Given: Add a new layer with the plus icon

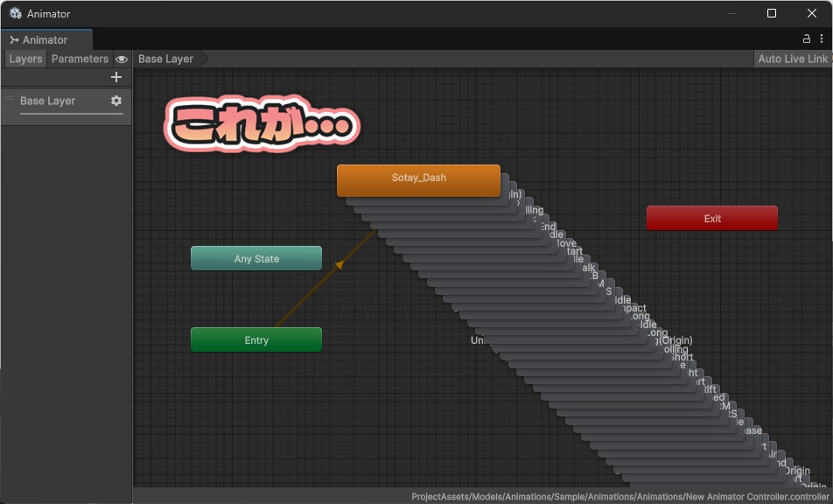Looking at the screenshot, I should pos(115,77).
